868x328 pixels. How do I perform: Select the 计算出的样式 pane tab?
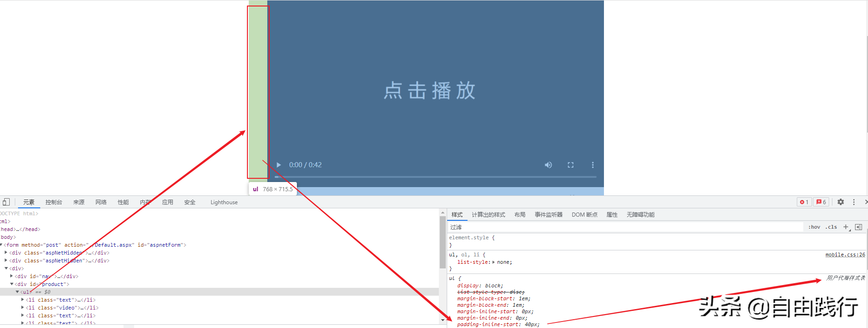(488, 215)
